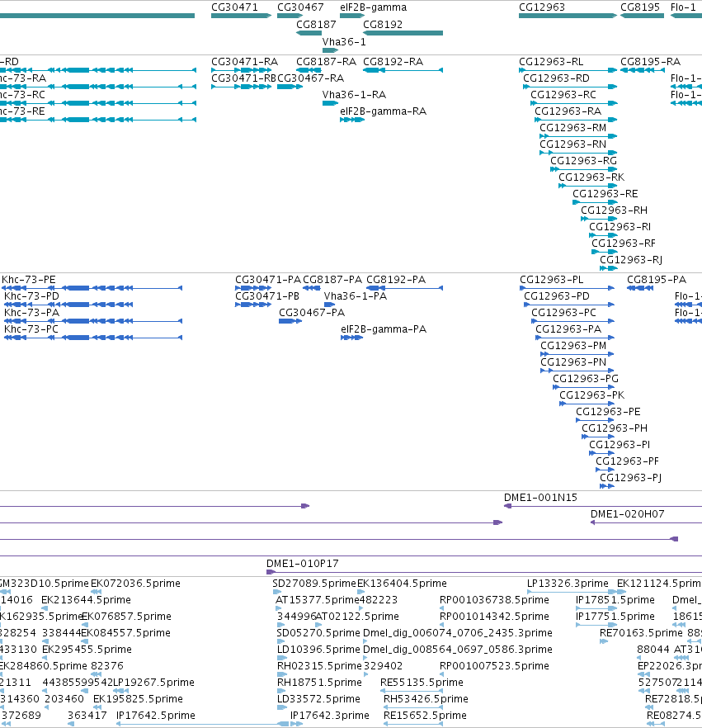Select EST RP001014342.5prime

[x=495, y=617]
